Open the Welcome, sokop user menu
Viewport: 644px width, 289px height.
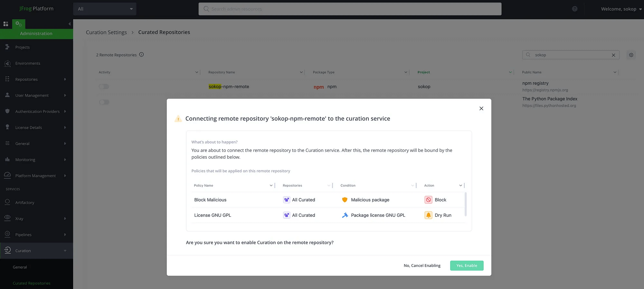621,9
